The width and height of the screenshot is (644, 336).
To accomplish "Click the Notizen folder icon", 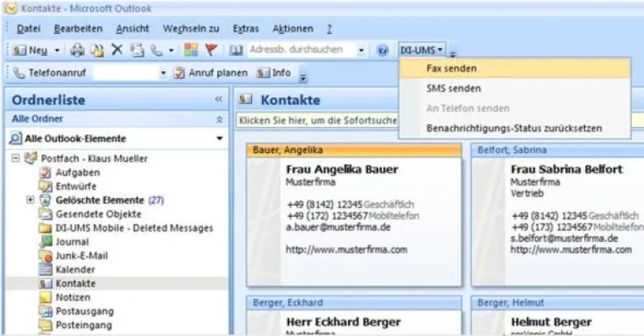I will 45,297.
